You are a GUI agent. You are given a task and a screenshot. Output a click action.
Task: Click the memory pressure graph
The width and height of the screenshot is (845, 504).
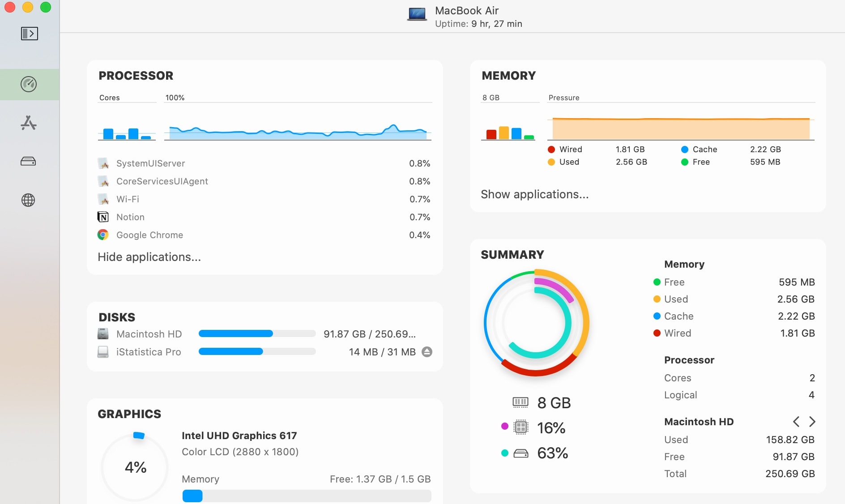pos(680,129)
